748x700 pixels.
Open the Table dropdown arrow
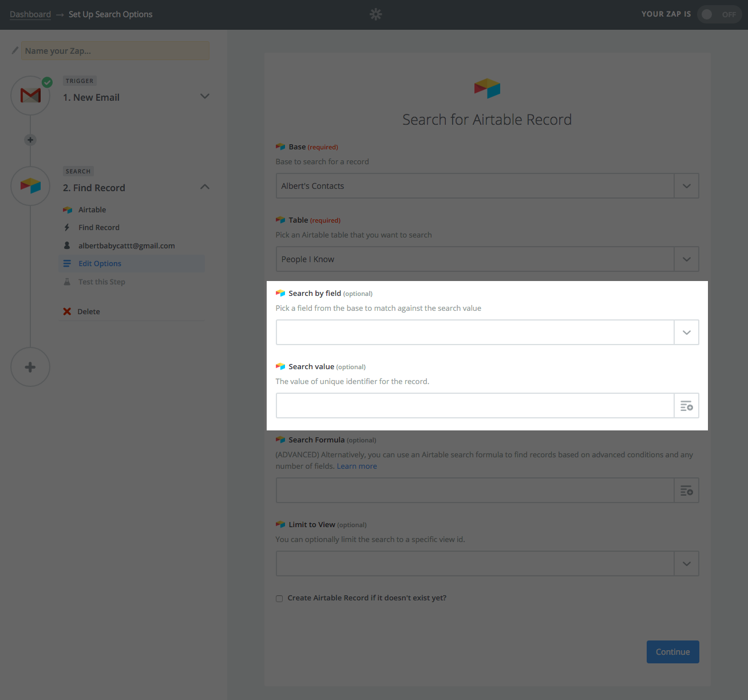point(686,259)
